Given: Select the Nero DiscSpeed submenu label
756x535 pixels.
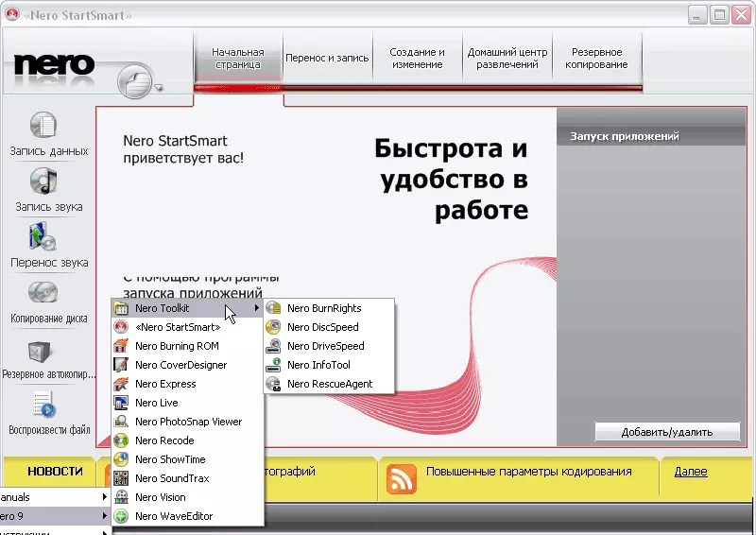Looking at the screenshot, I should [x=322, y=327].
